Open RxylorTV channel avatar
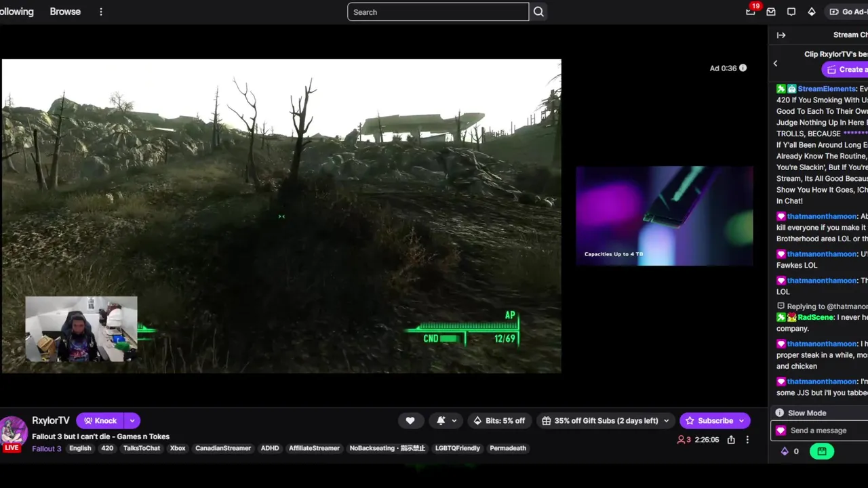 [x=13, y=431]
